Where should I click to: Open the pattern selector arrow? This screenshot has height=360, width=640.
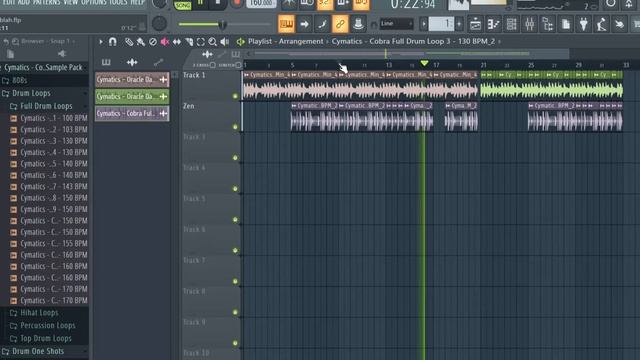(424, 24)
